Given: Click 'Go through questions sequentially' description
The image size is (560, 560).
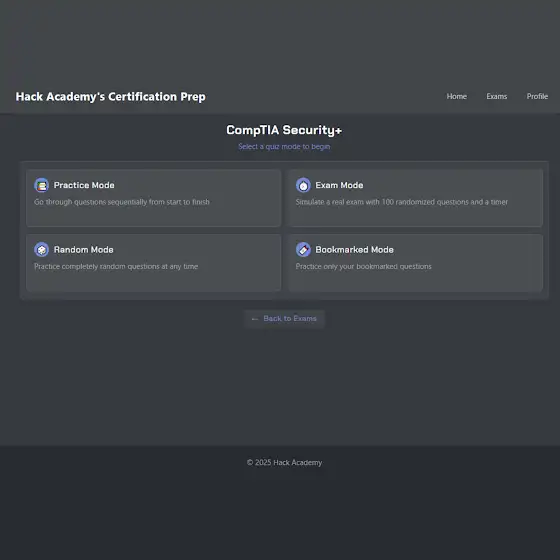Looking at the screenshot, I should coord(122,202).
